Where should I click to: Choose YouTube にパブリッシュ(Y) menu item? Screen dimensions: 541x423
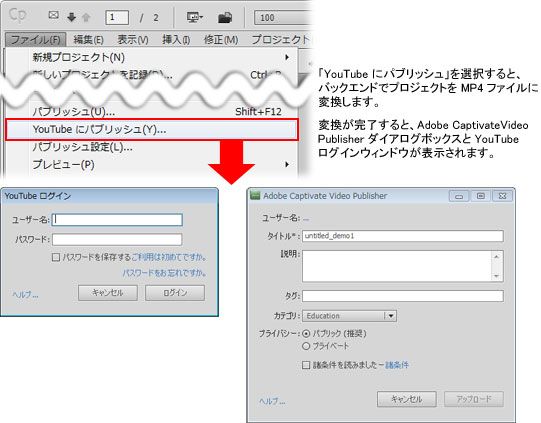(x=151, y=129)
